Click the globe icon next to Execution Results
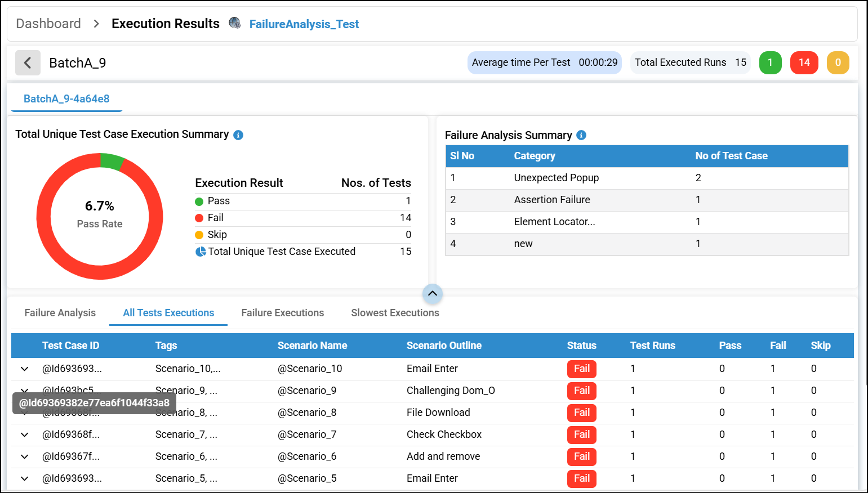This screenshot has height=493, width=868. click(234, 23)
